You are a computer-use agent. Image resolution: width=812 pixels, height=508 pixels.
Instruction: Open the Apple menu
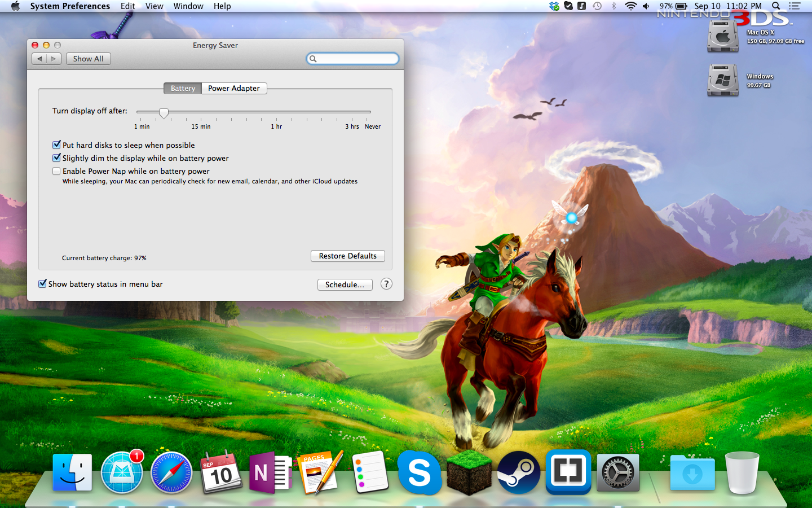click(x=15, y=6)
